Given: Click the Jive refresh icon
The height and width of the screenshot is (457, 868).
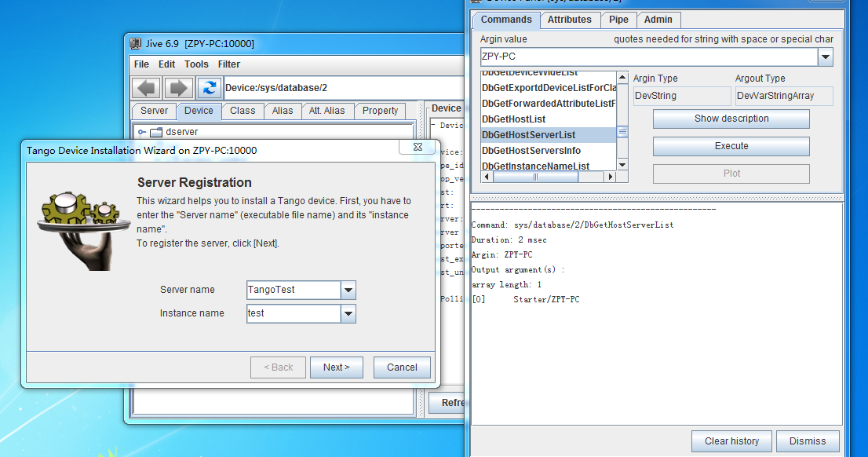Looking at the screenshot, I should (210, 88).
